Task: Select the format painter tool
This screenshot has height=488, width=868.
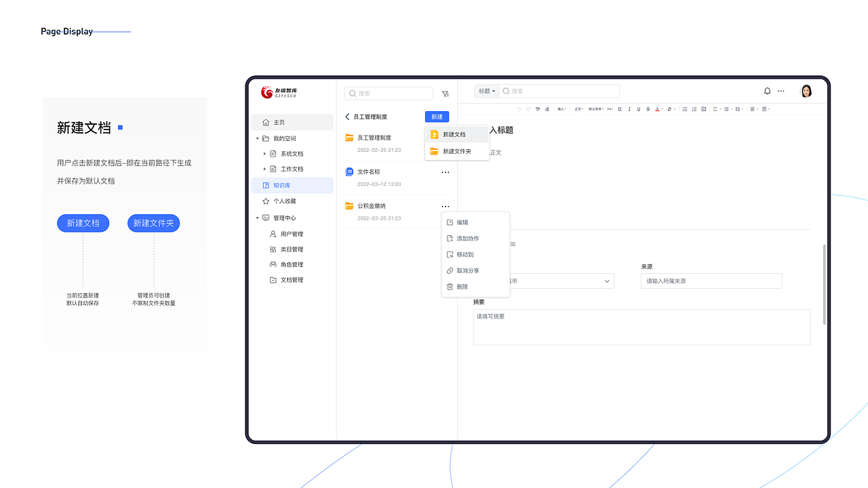Action: point(538,109)
